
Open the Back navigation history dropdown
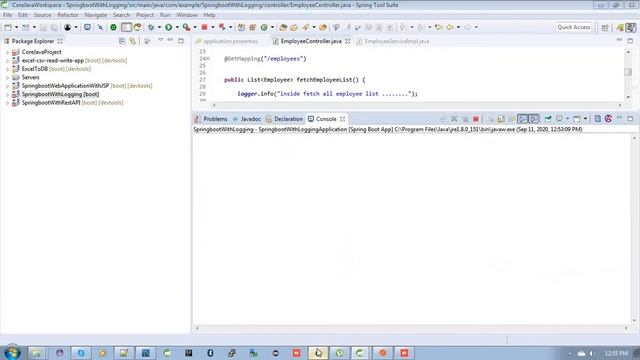tap(458, 27)
